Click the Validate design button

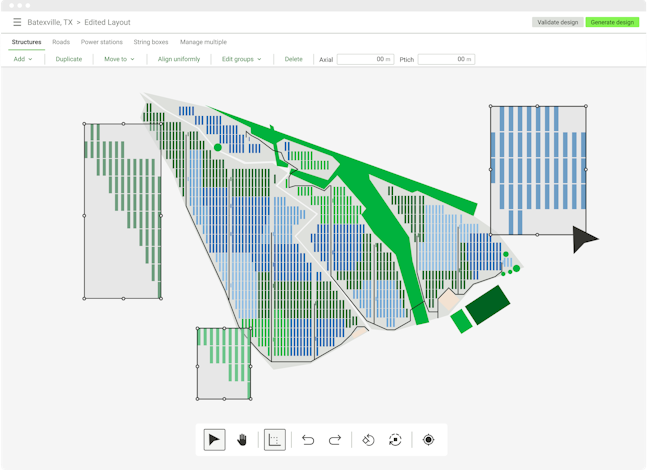click(557, 22)
